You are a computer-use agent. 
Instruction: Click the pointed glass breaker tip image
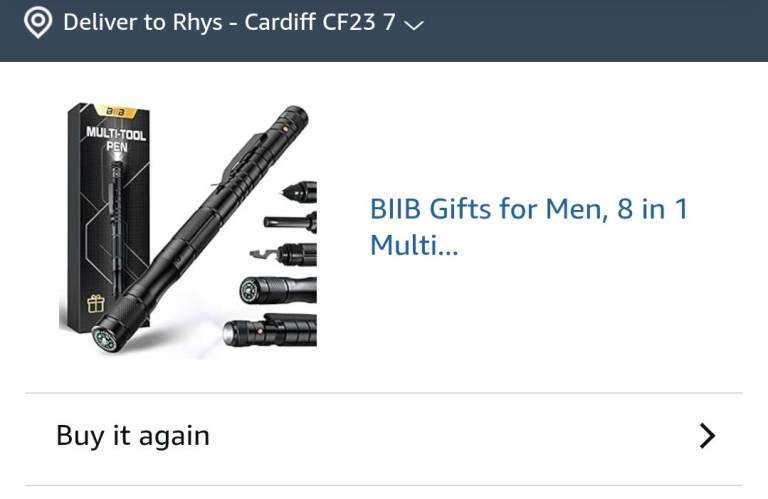pyautogui.click(x=299, y=190)
